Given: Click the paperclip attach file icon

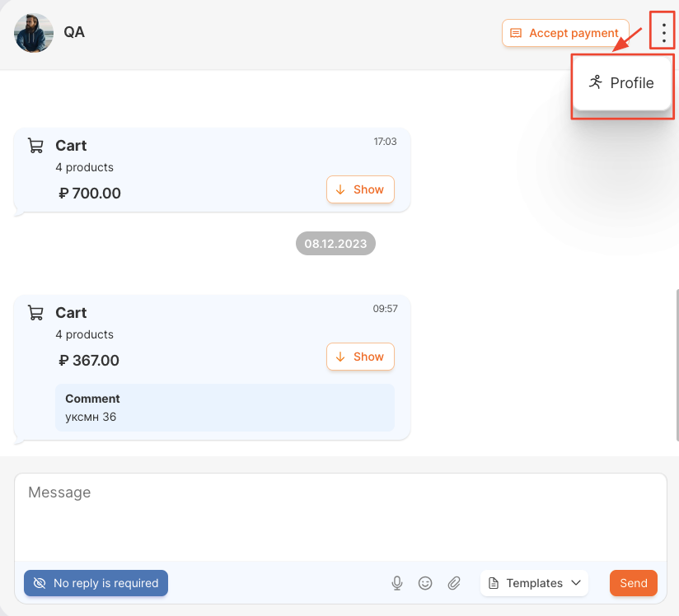Looking at the screenshot, I should 454,583.
